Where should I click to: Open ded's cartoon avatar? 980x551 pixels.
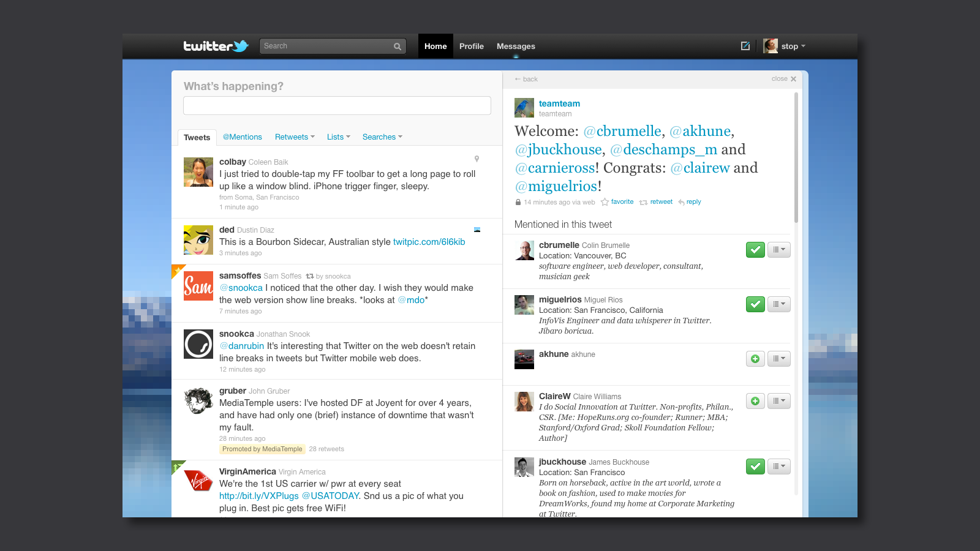coord(198,240)
